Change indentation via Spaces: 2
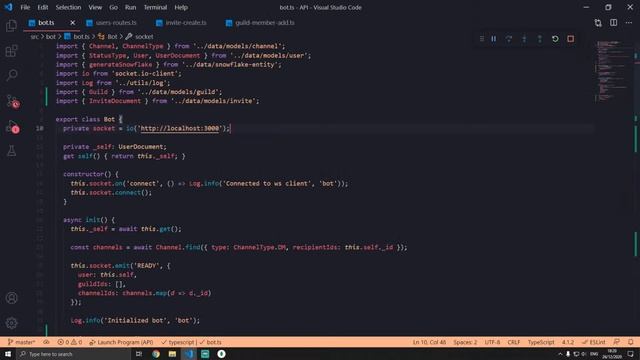This screenshot has height=360, width=640. pos(465,342)
